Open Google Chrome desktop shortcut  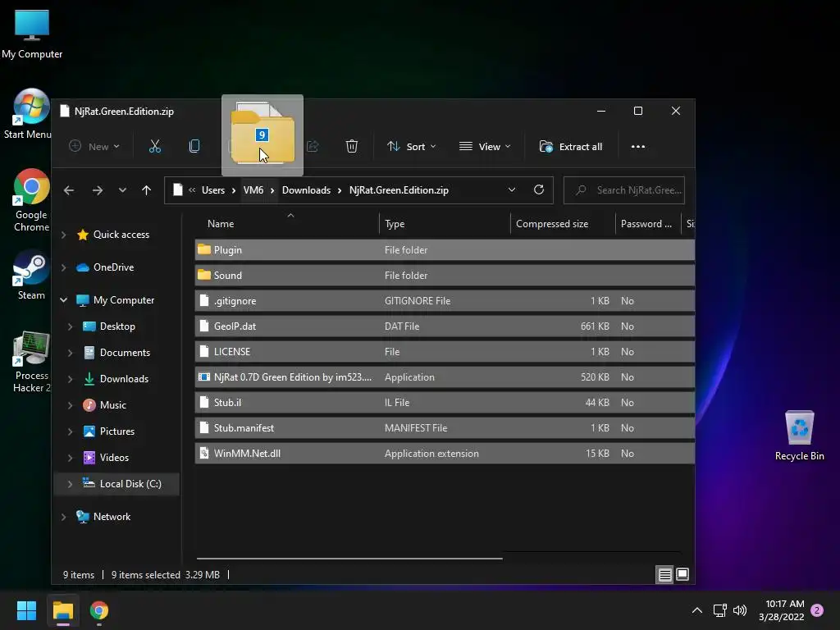coord(31,201)
